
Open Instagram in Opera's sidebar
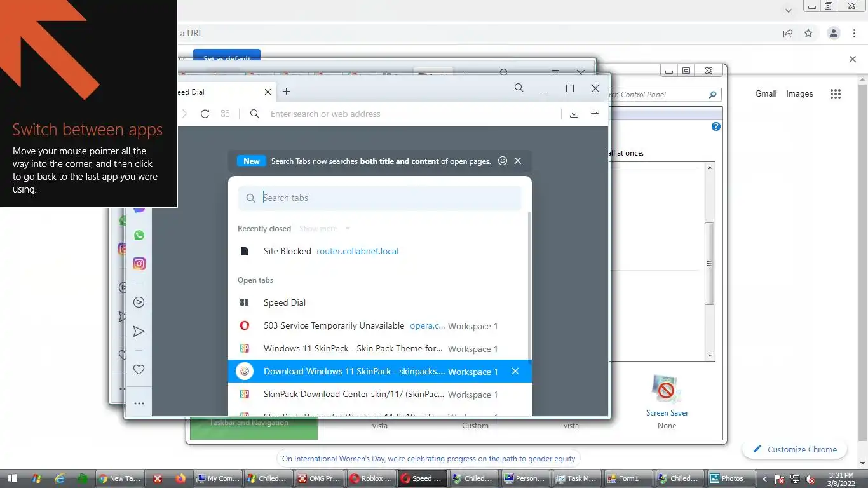139,264
